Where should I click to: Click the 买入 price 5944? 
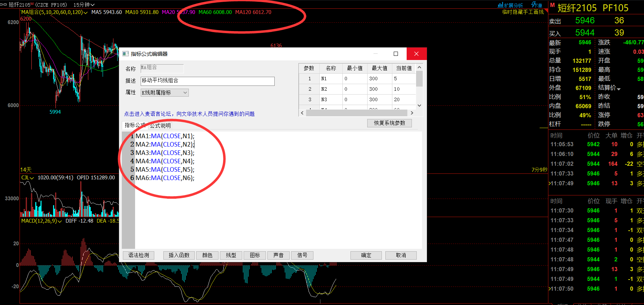[585, 33]
